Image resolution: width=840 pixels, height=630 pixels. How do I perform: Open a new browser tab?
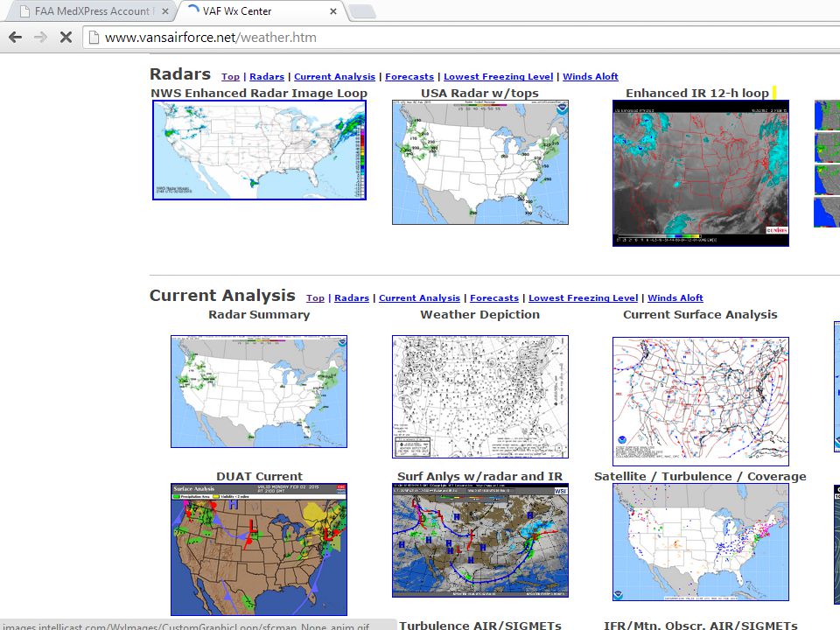362,11
